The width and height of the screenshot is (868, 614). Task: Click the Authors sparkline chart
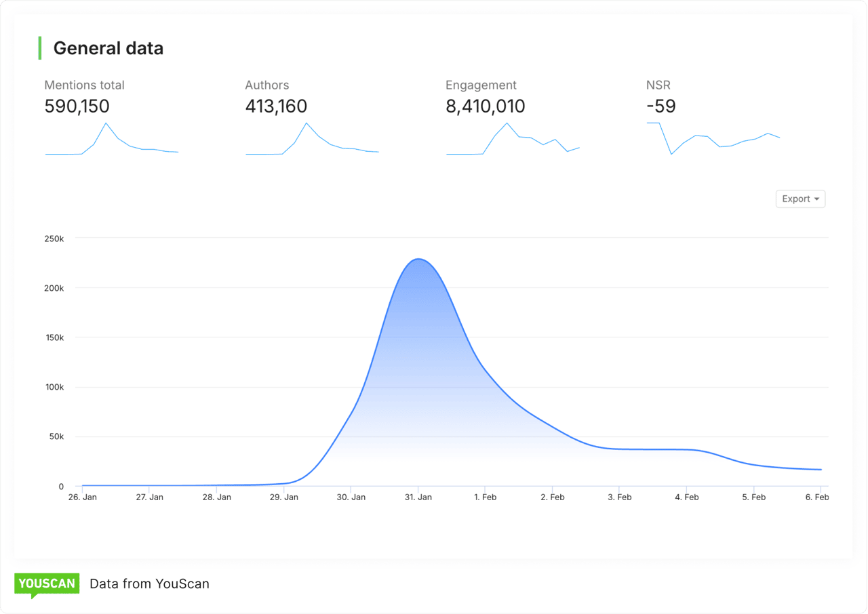point(312,140)
